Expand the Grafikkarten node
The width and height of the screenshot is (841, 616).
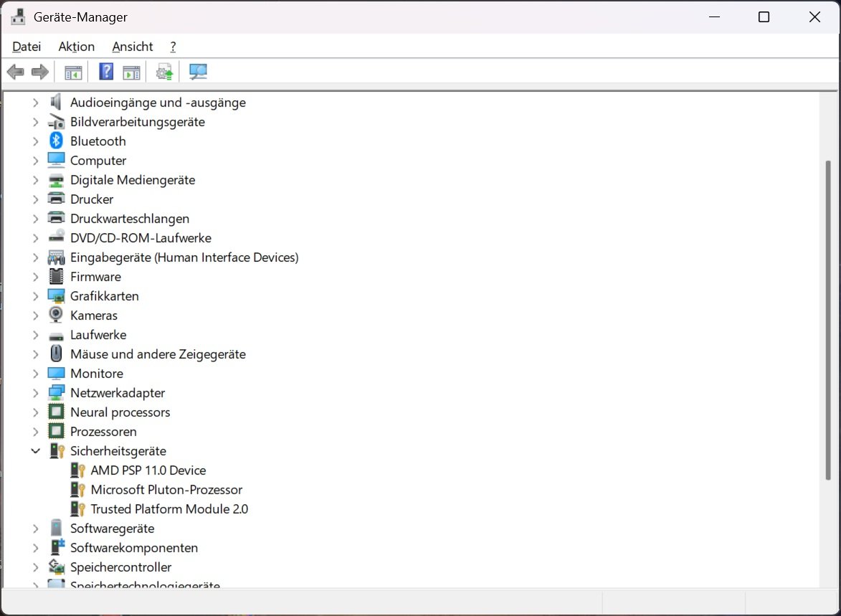35,295
